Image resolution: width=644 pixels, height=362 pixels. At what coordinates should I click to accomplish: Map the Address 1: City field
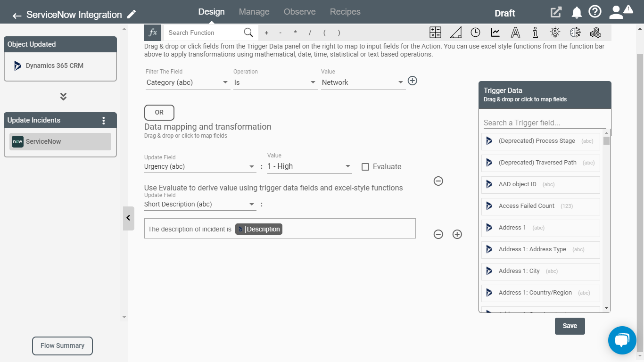pyautogui.click(x=541, y=271)
